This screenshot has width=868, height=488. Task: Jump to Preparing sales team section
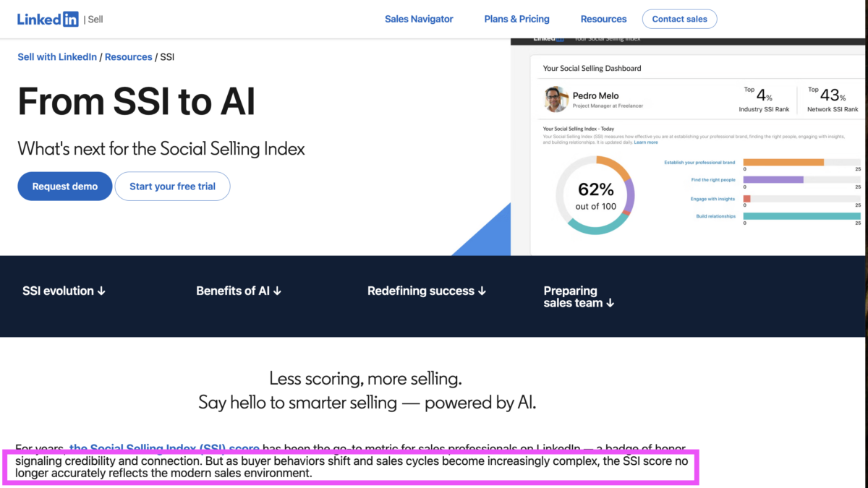(579, 297)
